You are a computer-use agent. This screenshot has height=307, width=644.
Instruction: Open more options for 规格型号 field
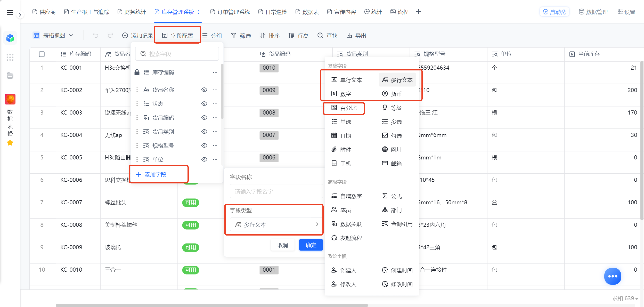[215, 146]
